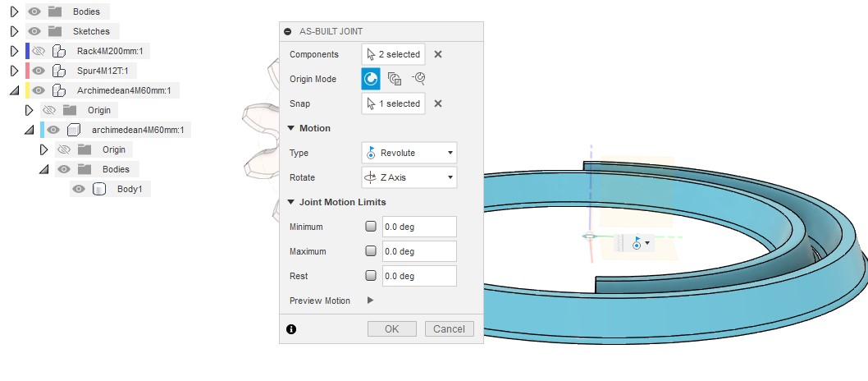Open the Rotate axis dropdown
This screenshot has width=868, height=381.
click(409, 177)
